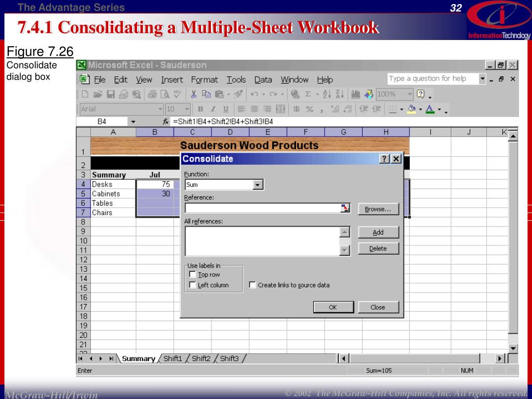Toggle Bold formatting
Viewport: 532px width, 399px height.
200,109
